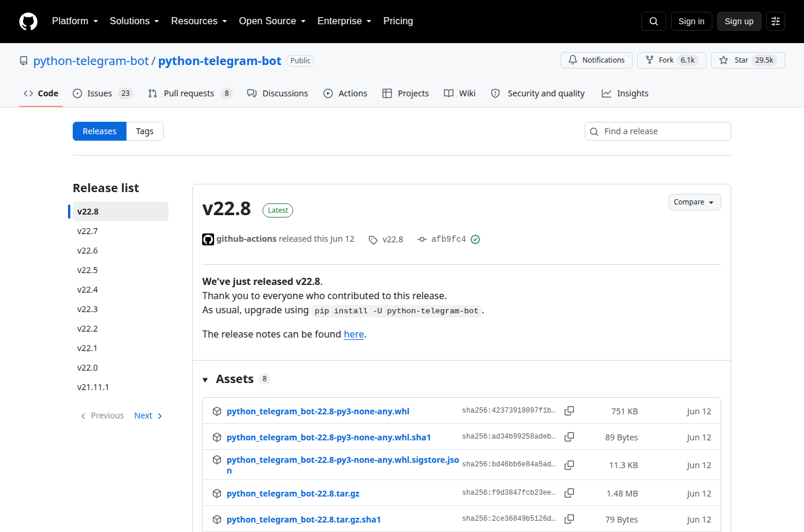Image resolution: width=804 pixels, height=532 pixels.
Task: Click the Sign in button
Action: 691,21
